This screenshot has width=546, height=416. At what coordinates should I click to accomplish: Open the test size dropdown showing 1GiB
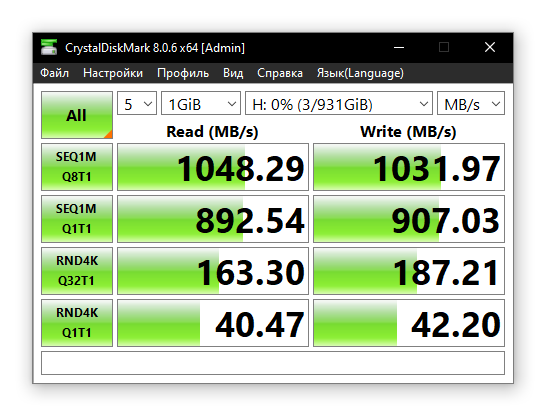(x=201, y=103)
